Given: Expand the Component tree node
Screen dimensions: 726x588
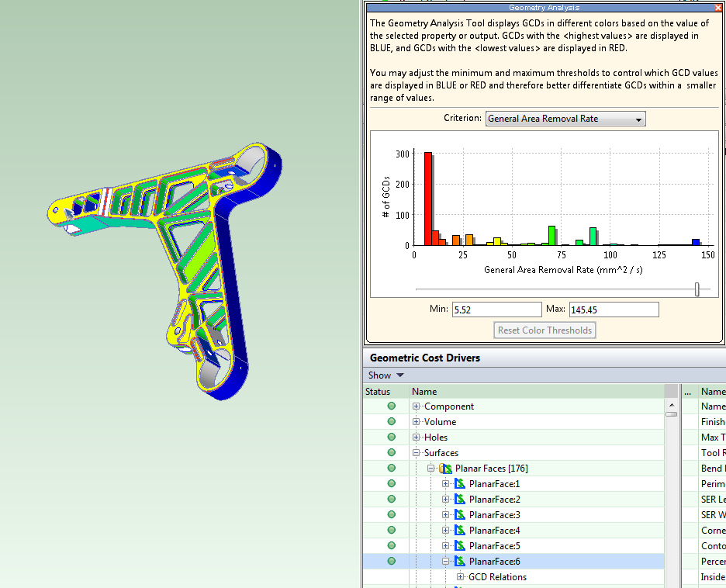Looking at the screenshot, I should pos(417,406).
